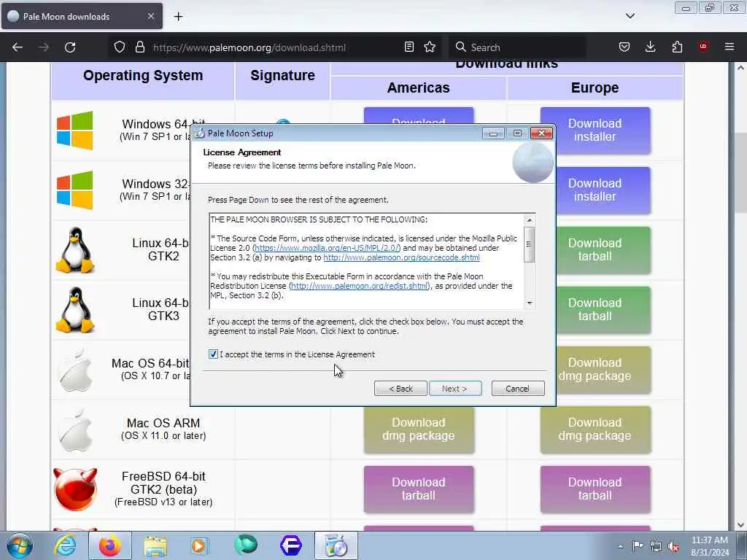Image resolution: width=747 pixels, height=560 pixels.
Task: Open the palemoon.org sourcecode link
Action: tap(402, 257)
